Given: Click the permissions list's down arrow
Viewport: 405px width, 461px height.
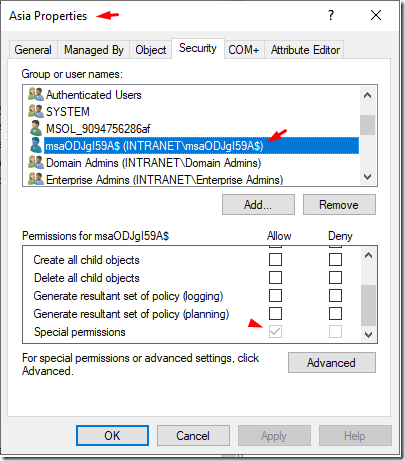Looking at the screenshot, I should click(x=368, y=335).
